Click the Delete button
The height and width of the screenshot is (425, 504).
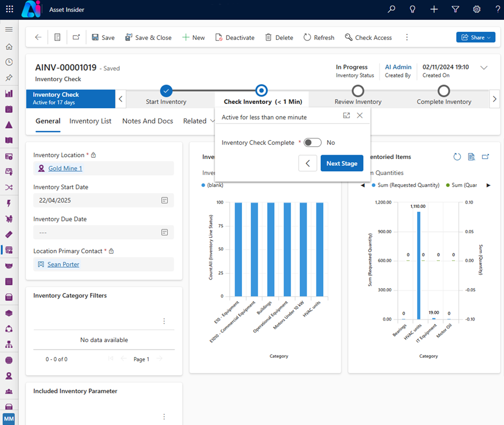click(279, 38)
